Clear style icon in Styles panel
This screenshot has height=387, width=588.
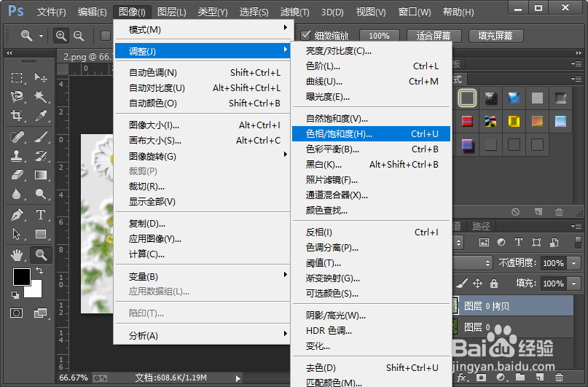516,211
